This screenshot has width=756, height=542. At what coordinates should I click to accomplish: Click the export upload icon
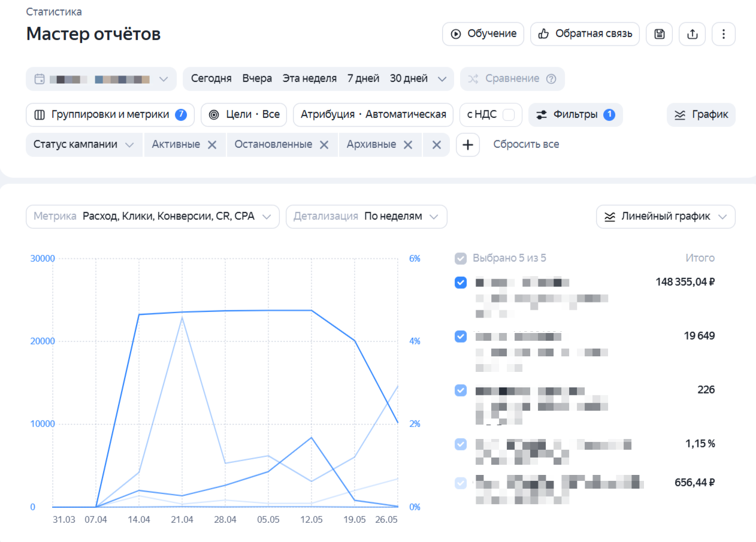click(692, 34)
